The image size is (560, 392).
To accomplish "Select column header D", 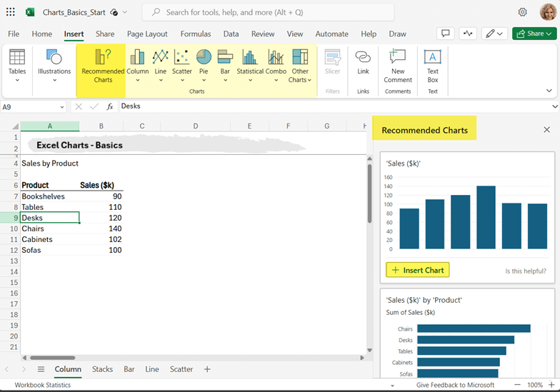I will click(x=196, y=126).
